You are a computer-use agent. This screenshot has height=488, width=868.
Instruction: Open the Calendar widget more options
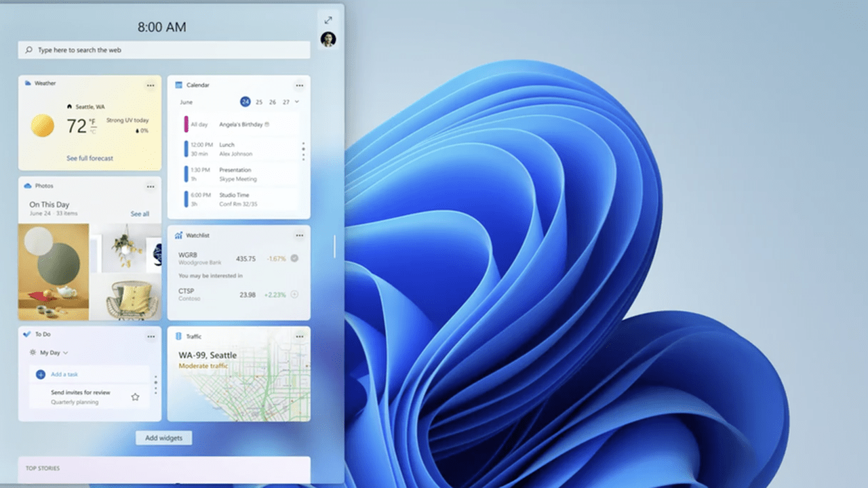[x=299, y=85]
